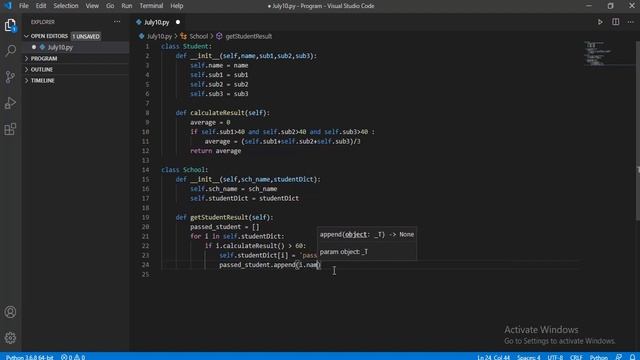Change the Spaces: 4 indentation setting
The image size is (640, 360).
pos(529,357)
